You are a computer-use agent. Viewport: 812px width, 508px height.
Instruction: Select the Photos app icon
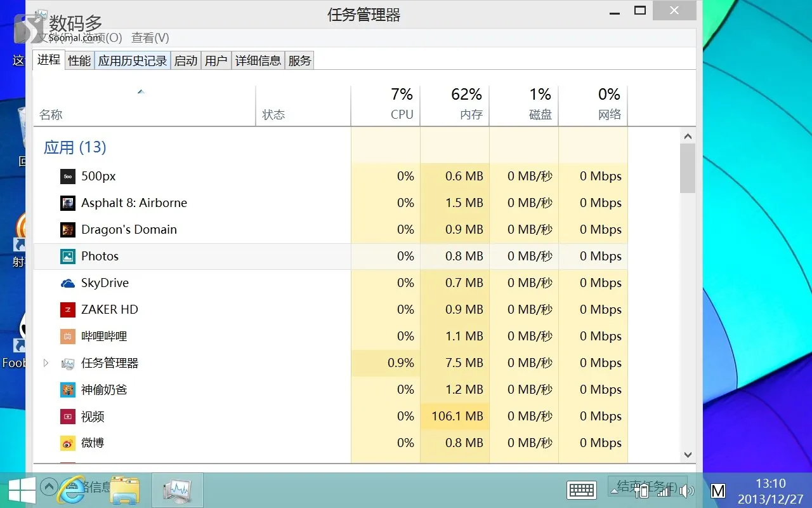point(68,257)
